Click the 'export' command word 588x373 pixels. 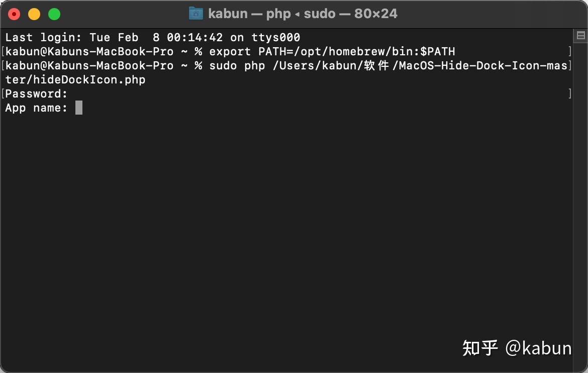230,51
